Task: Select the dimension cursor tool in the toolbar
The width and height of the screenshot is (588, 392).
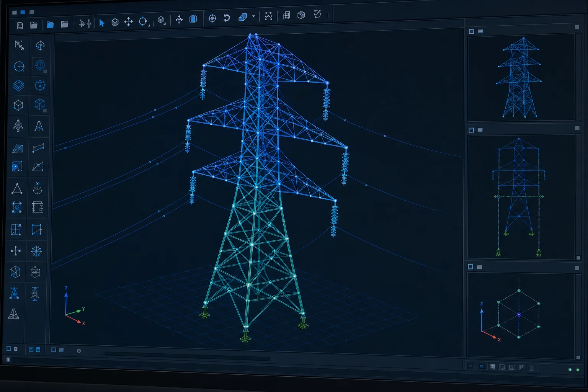Action: [x=85, y=24]
